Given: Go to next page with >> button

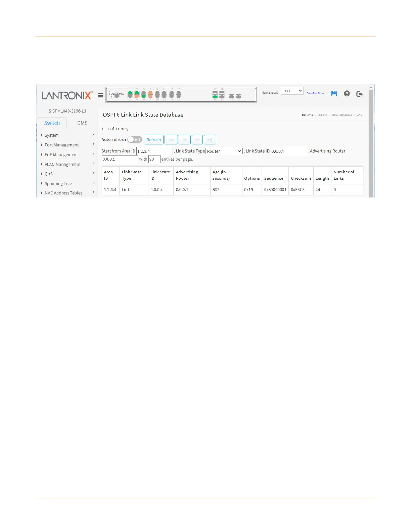Looking at the screenshot, I should [197, 139].
